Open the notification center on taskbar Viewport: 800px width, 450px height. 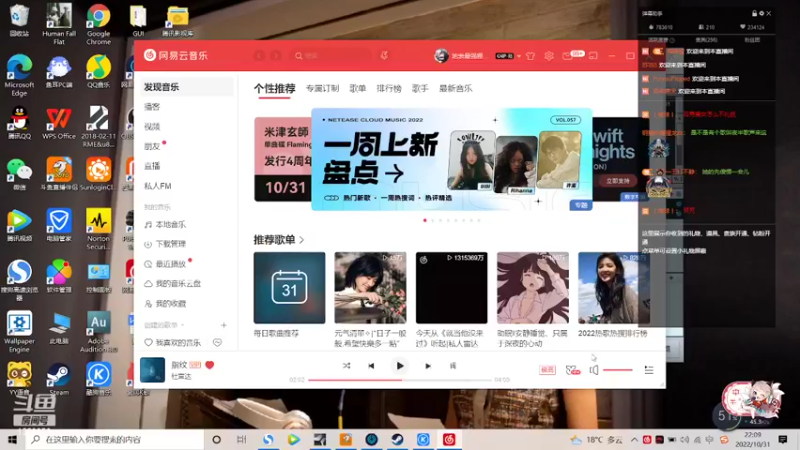783,439
